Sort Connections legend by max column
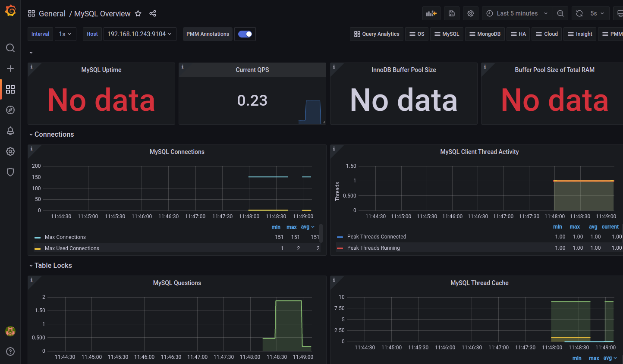 (292, 227)
